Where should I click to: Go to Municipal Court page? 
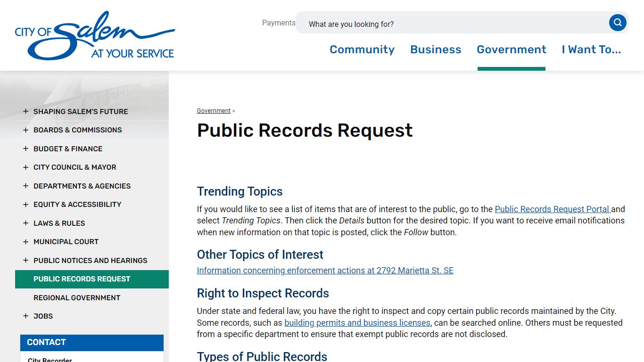(x=66, y=242)
